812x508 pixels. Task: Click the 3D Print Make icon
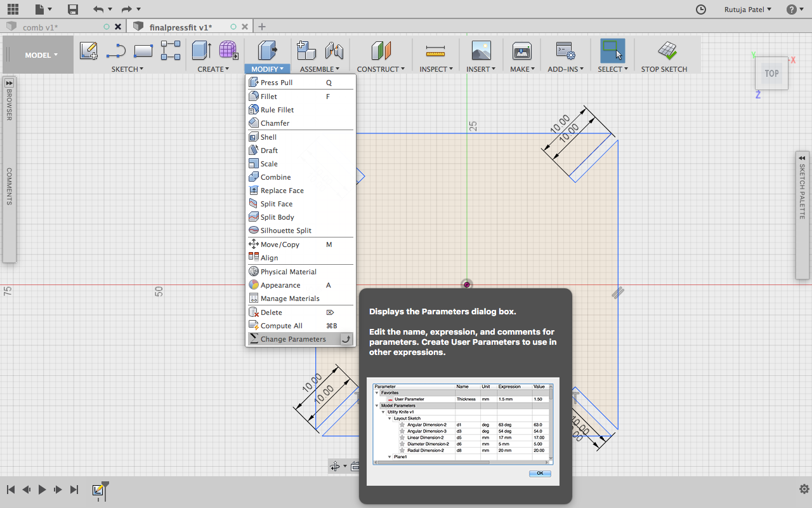pos(522,51)
